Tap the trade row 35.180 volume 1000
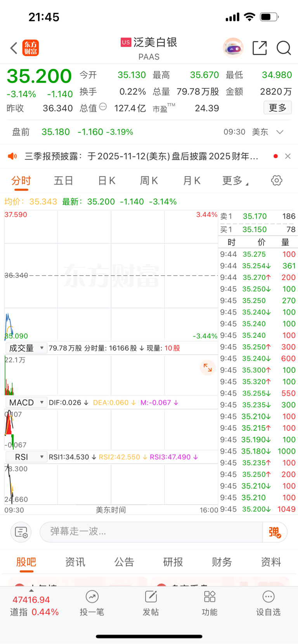298x644 pixels. (258, 451)
